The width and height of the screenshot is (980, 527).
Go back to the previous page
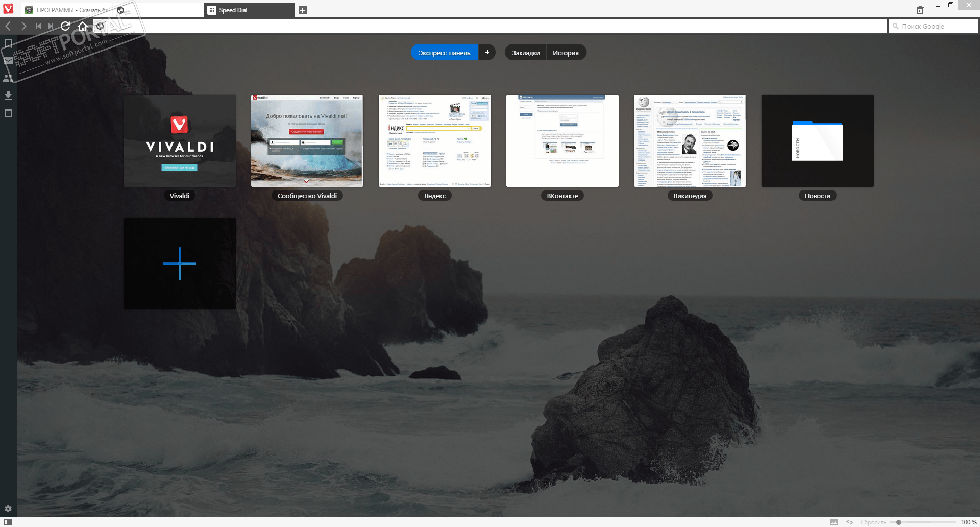point(8,26)
